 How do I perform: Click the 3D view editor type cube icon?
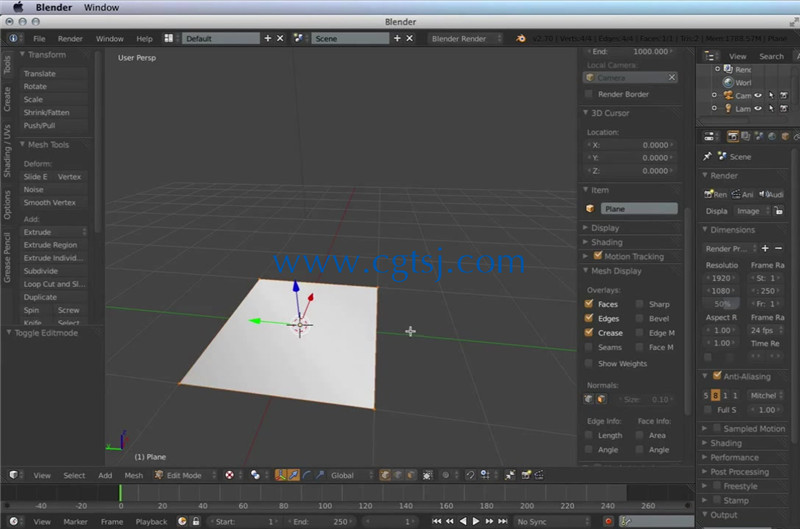[x=13, y=475]
